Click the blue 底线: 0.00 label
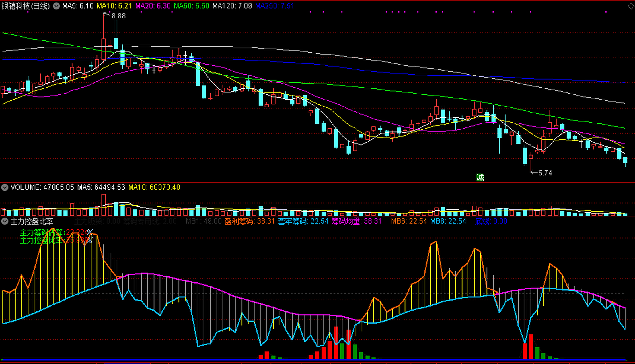The image size is (635, 364). tap(491, 221)
